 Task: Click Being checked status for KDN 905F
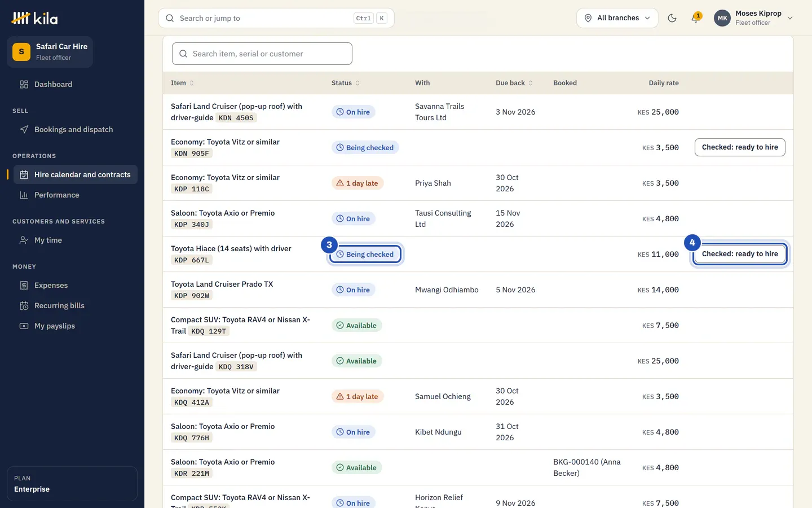[x=365, y=147]
